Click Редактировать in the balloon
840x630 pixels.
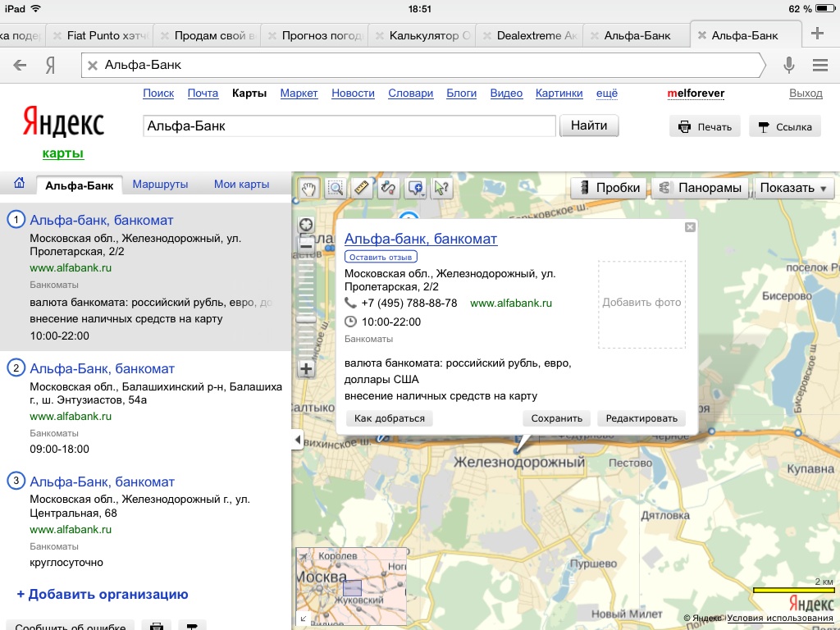641,418
